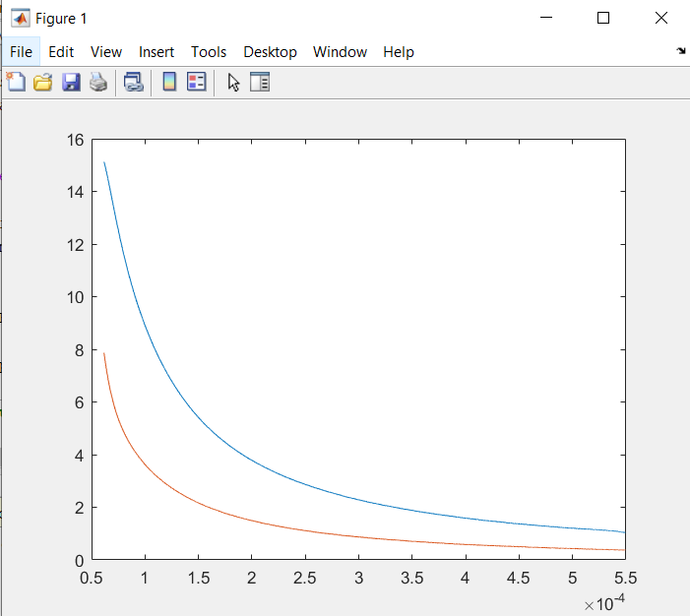Open the Tools menu
This screenshot has height=616, width=690.
pyautogui.click(x=209, y=52)
